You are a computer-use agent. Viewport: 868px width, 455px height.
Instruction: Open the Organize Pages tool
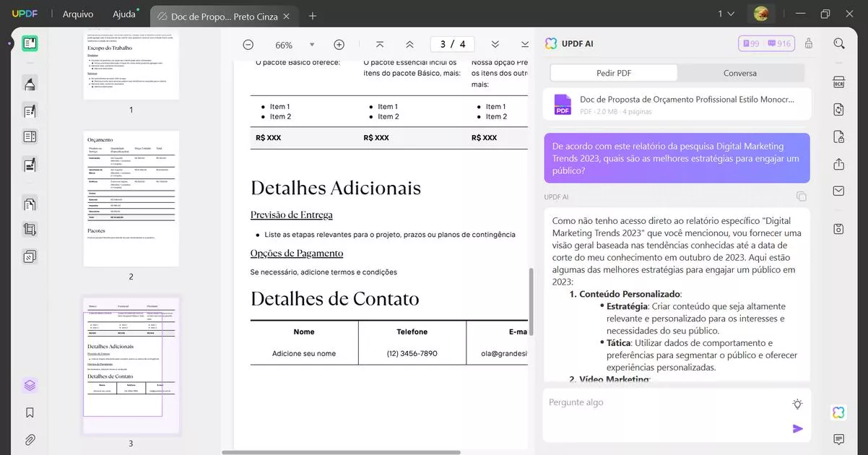30,203
